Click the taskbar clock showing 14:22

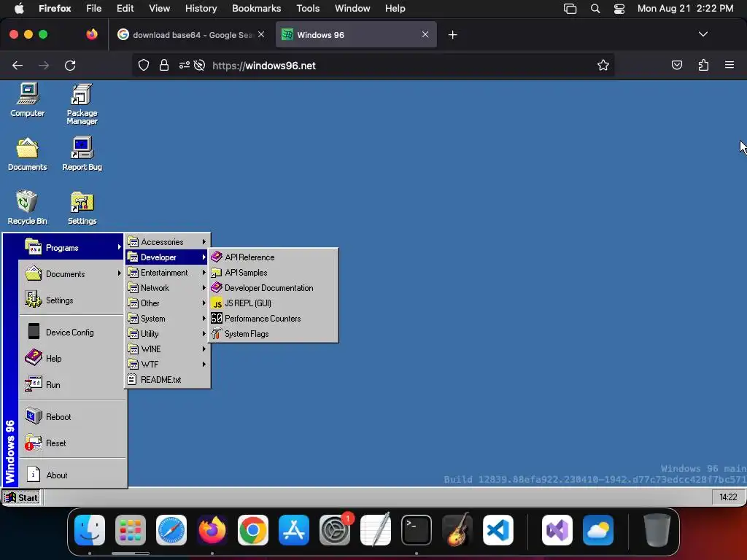click(728, 497)
